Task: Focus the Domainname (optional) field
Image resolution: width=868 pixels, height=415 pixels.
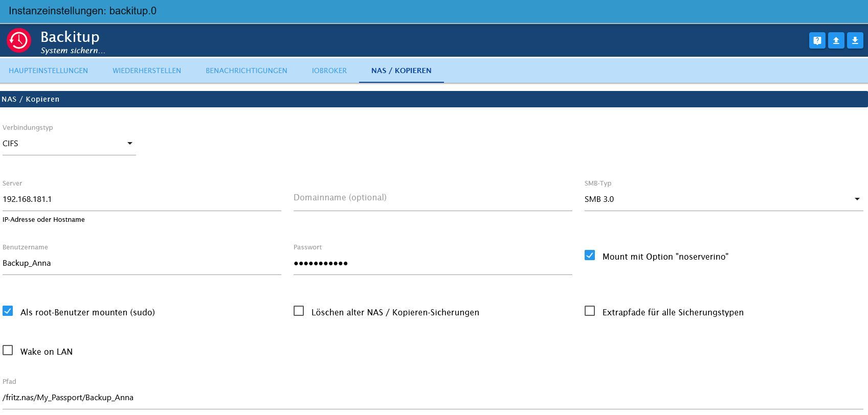Action: pos(433,199)
